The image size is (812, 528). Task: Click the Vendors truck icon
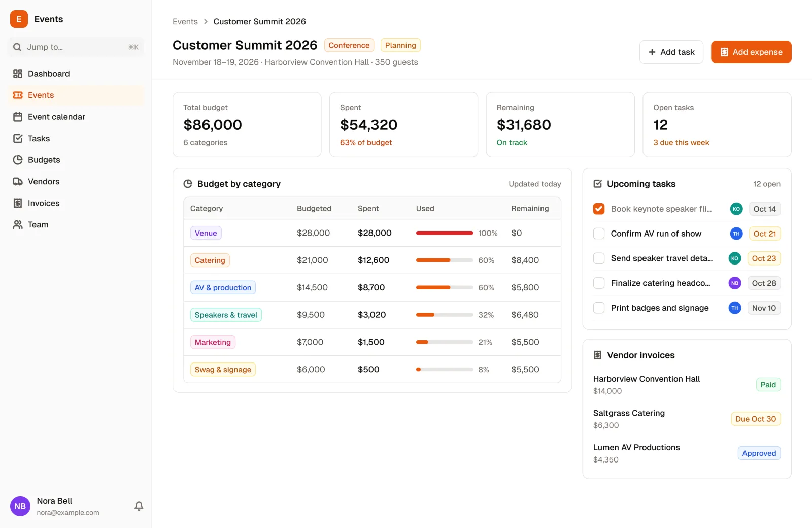(18, 182)
